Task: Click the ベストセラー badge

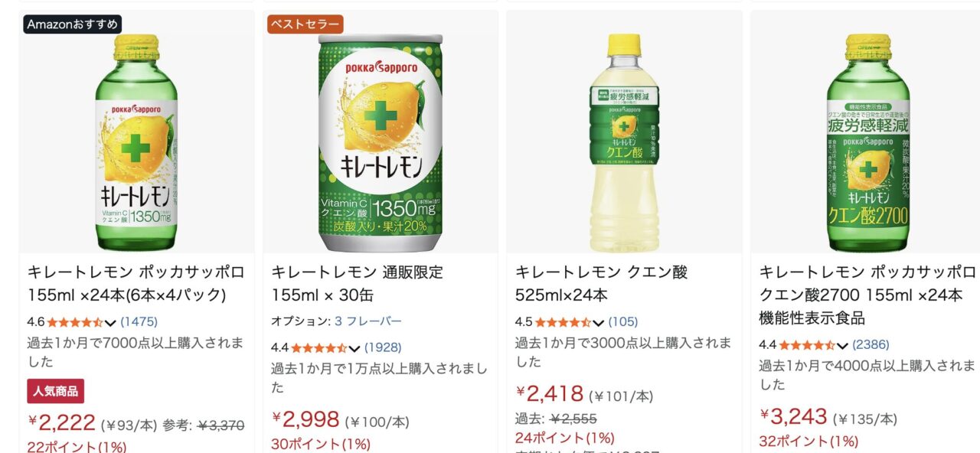Action: (x=305, y=24)
